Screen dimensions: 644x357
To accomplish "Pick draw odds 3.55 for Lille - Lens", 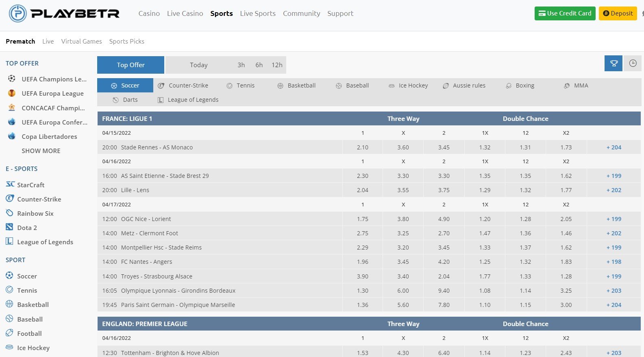I will click(x=403, y=190).
